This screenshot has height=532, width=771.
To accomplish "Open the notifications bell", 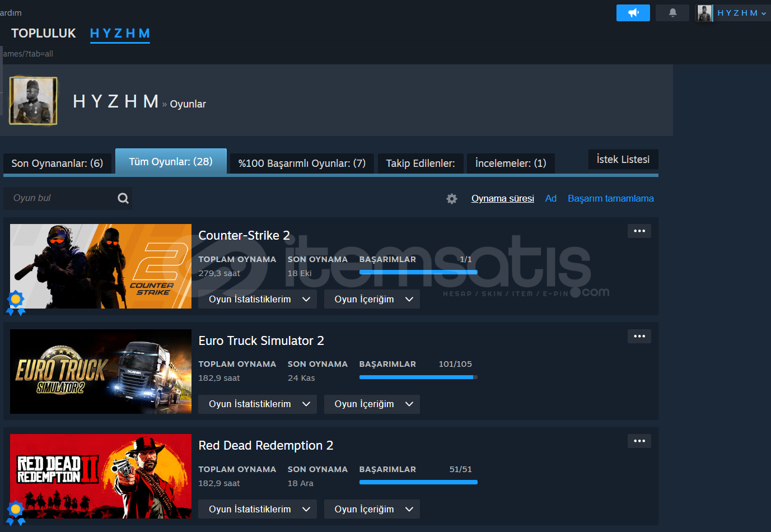I will click(672, 13).
